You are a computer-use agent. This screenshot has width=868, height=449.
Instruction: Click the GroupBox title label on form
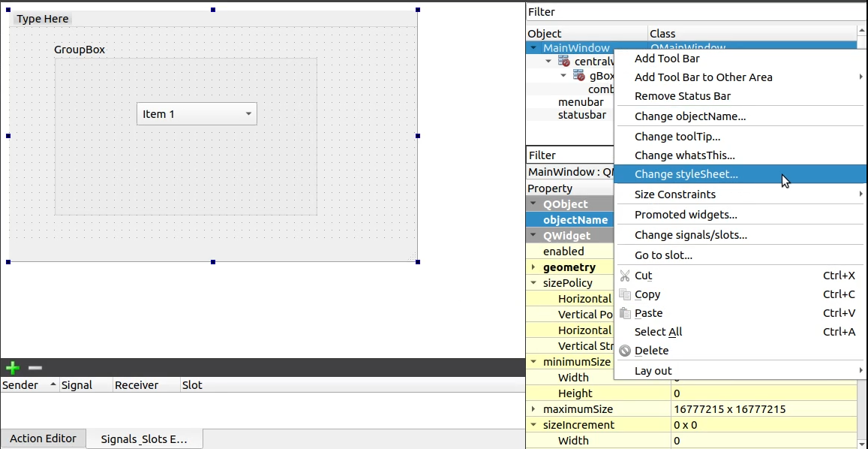pyautogui.click(x=80, y=50)
